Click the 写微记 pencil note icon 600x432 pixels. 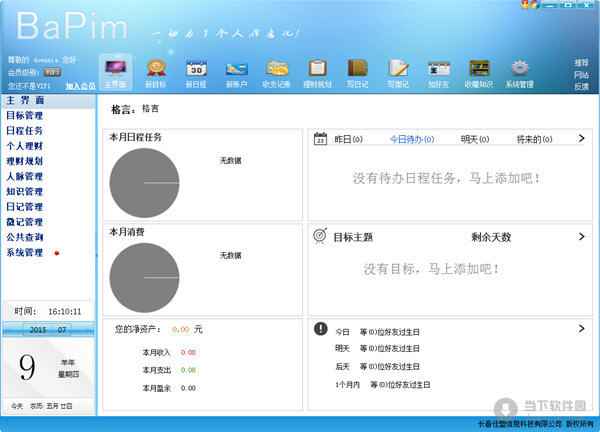(398, 68)
